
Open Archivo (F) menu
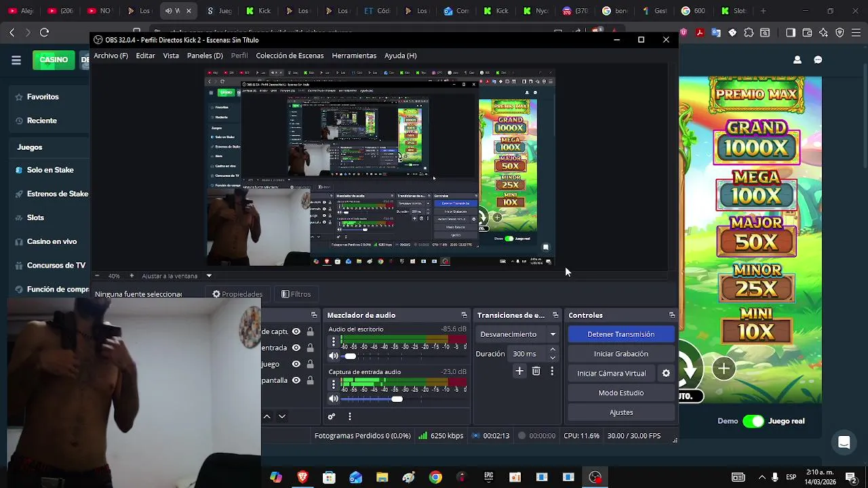click(x=111, y=56)
